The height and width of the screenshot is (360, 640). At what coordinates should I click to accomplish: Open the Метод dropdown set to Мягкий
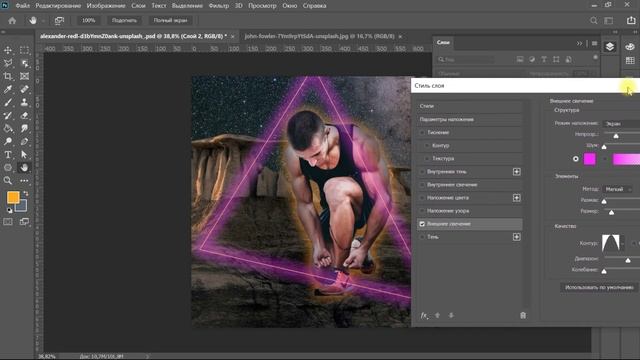coord(618,189)
